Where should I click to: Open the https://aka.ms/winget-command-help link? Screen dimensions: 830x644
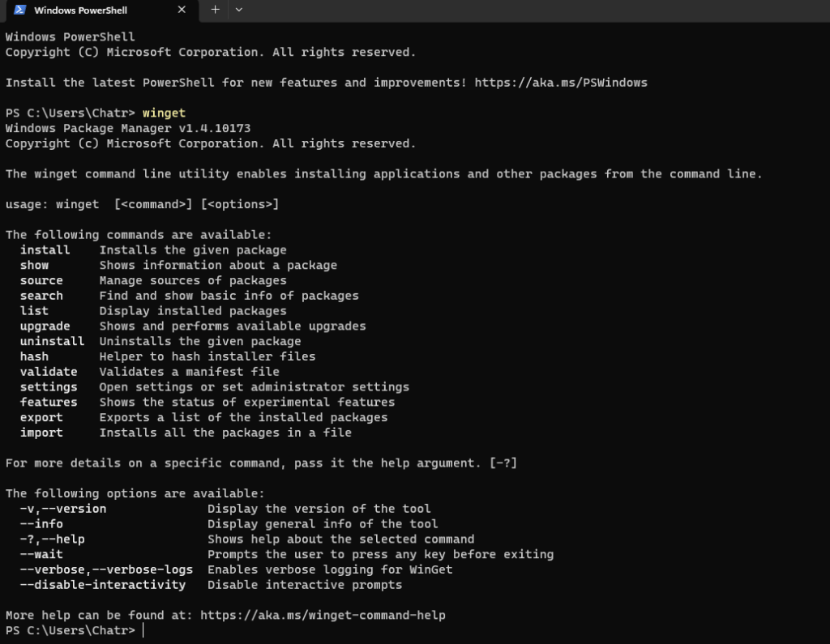[x=323, y=616]
